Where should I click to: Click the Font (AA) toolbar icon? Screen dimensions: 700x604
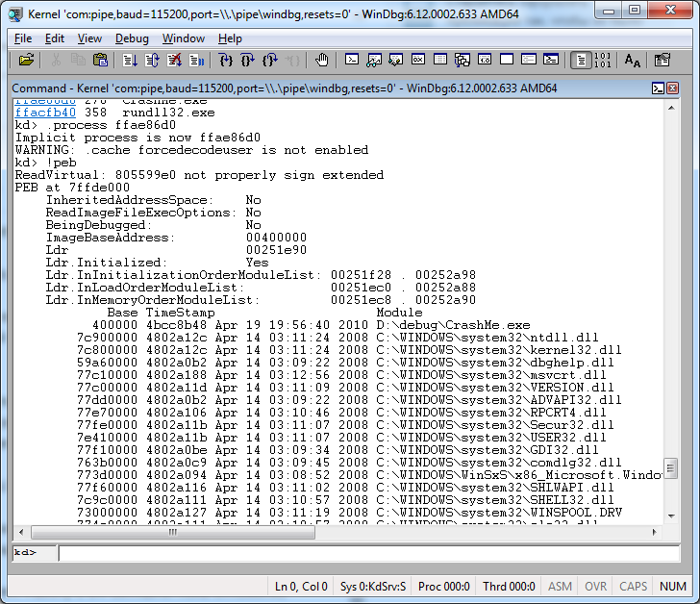click(x=633, y=60)
